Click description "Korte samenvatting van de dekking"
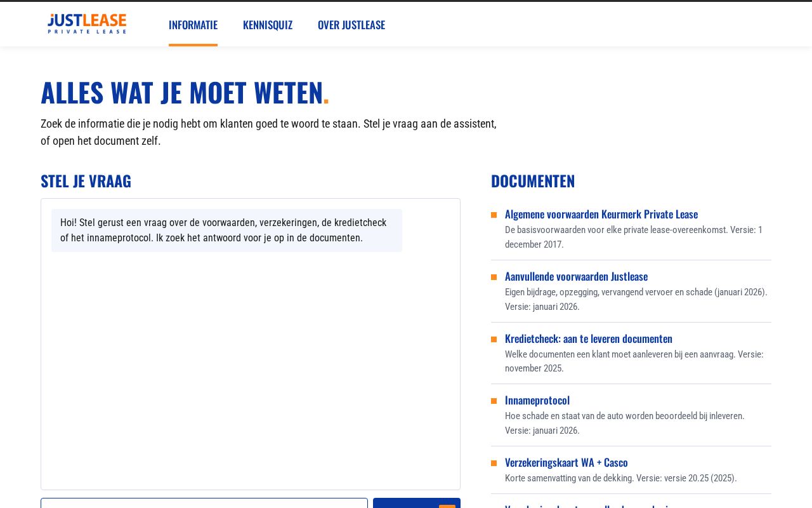The width and height of the screenshot is (812, 508). tap(621, 478)
